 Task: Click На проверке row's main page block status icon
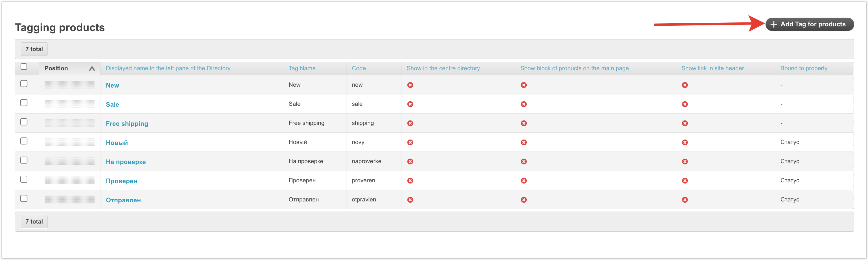(524, 162)
